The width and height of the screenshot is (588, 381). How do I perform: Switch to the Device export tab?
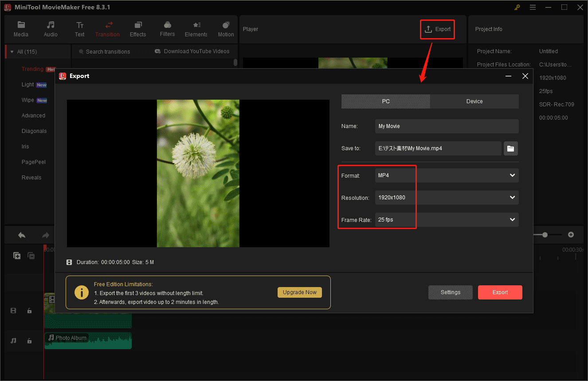(474, 101)
